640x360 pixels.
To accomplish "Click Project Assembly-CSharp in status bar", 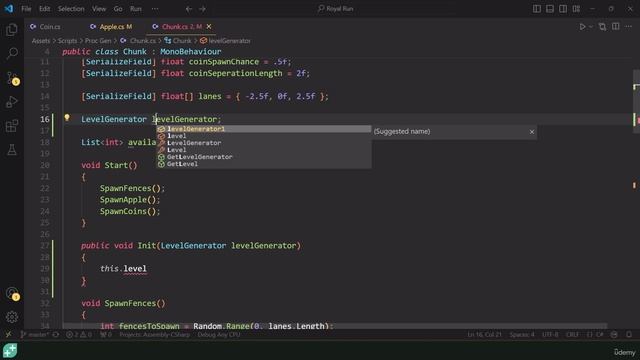I will coord(154,335).
